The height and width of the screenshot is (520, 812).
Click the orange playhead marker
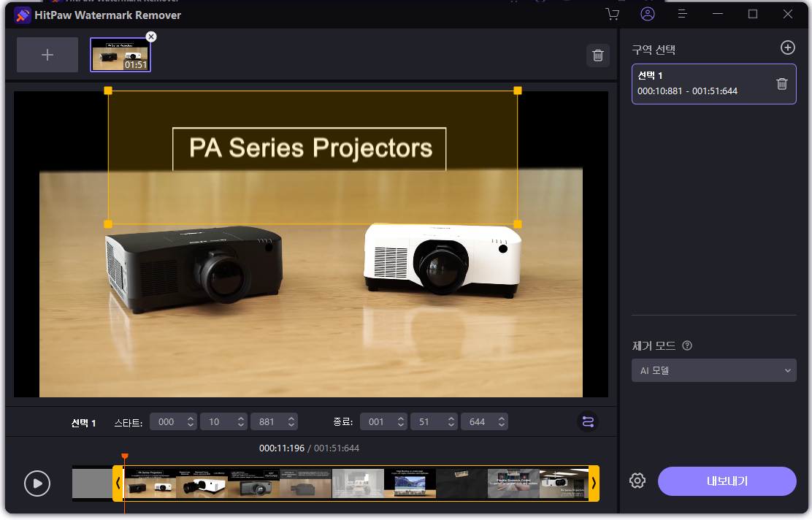click(125, 456)
